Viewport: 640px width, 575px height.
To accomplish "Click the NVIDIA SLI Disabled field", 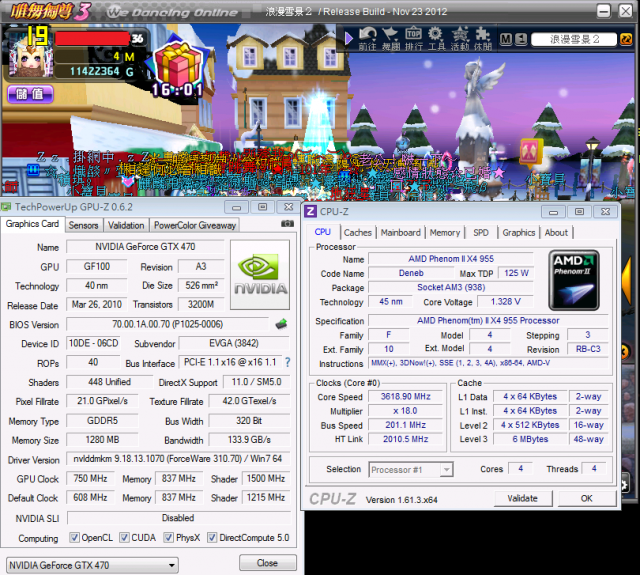I will tap(178, 518).
